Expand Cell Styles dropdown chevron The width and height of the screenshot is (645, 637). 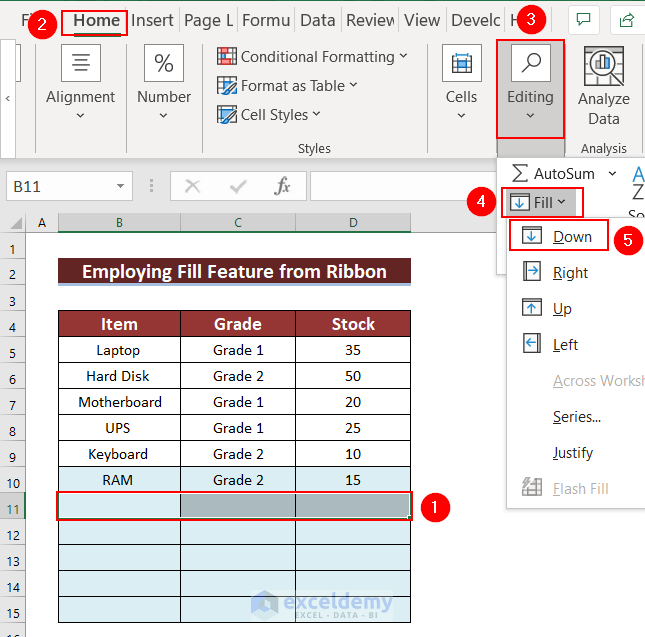tap(316, 114)
